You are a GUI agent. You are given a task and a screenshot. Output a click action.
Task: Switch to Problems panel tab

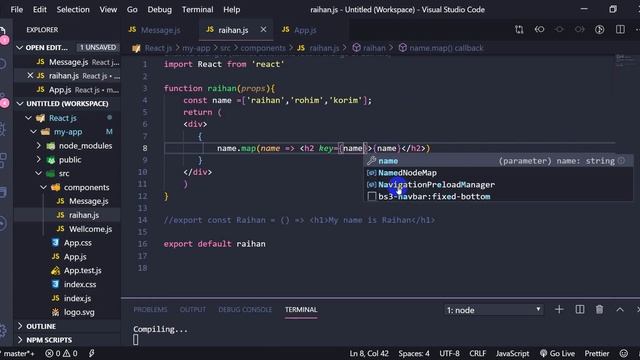(150, 310)
